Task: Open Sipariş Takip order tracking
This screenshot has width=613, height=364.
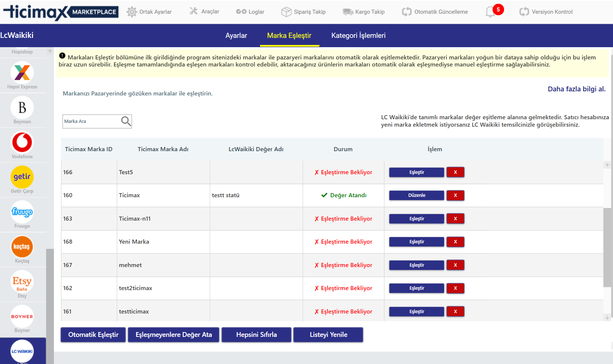Action: point(303,12)
